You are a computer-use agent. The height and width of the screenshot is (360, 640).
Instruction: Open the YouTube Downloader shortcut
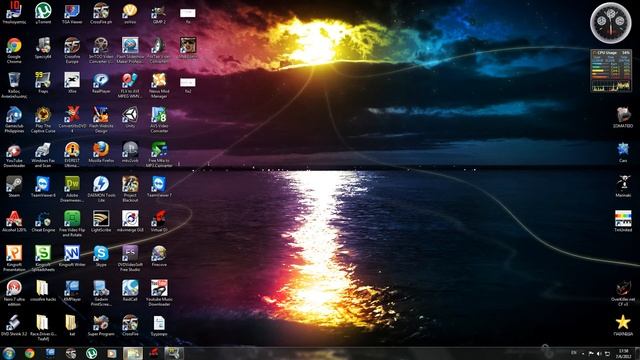[x=14, y=154]
